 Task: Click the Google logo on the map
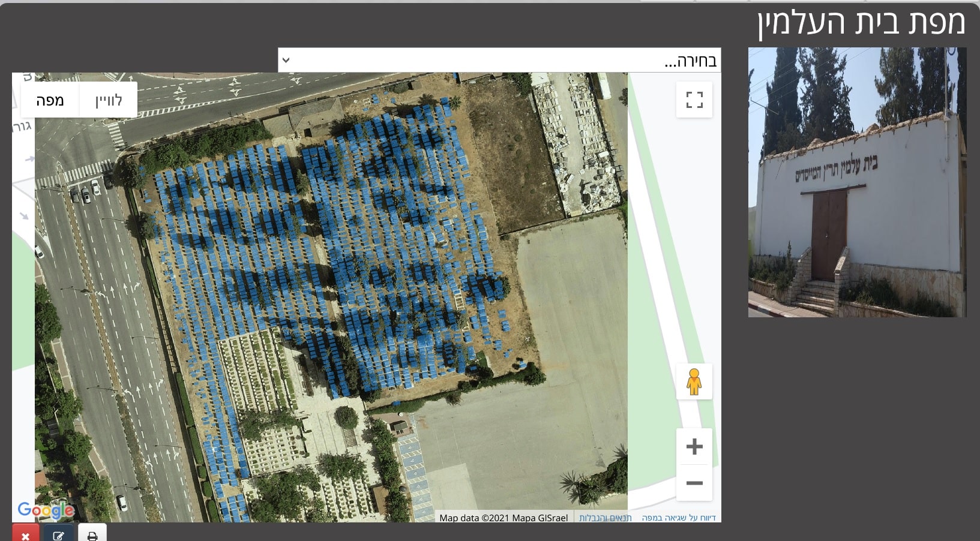tap(46, 510)
